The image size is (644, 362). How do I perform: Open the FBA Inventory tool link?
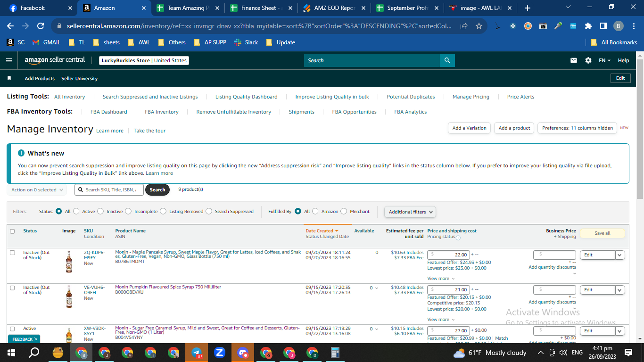tap(162, 112)
